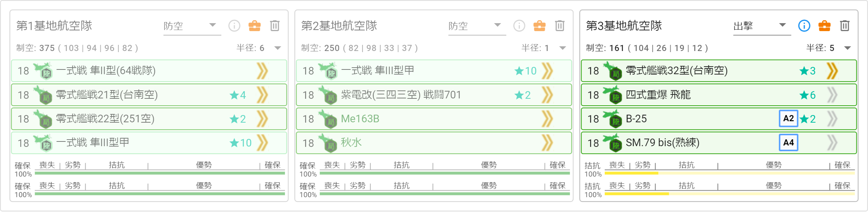Screen dimensions: 868x212
Task: Click the A4 badge on SM.79 bis(熟練)
Action: point(788,143)
